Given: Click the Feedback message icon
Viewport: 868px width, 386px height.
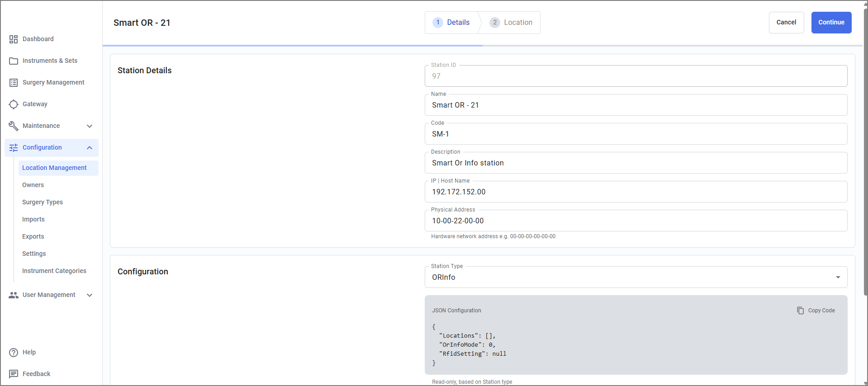Looking at the screenshot, I should 14,374.
